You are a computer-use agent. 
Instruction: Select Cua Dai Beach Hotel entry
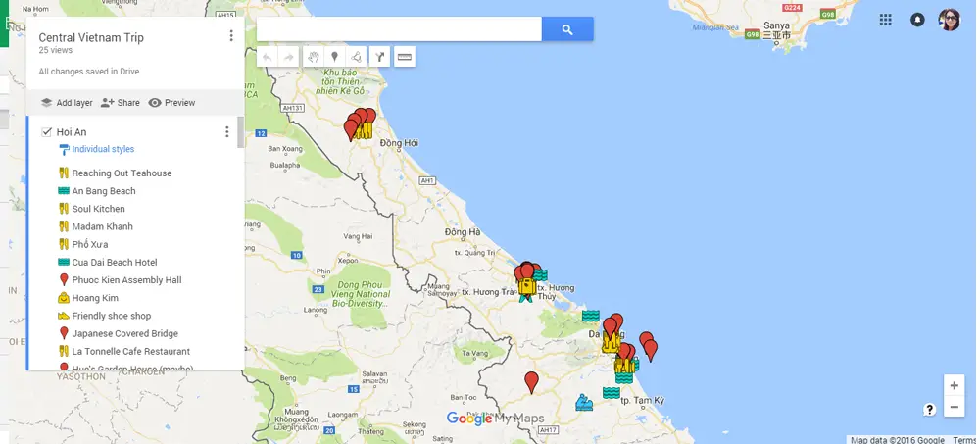[x=115, y=263]
